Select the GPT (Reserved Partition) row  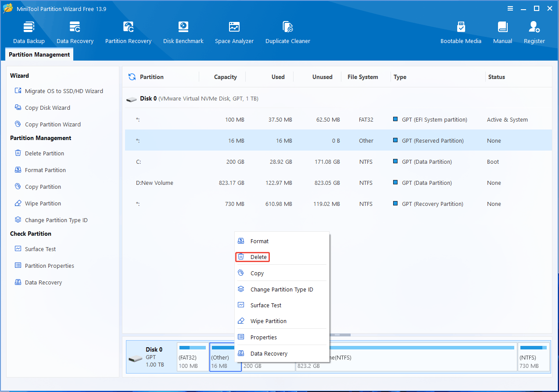point(338,140)
